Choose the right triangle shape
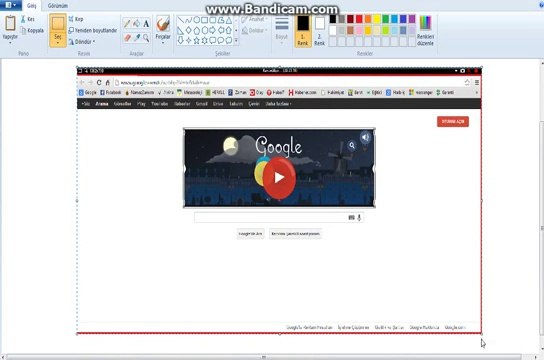The height and width of the screenshot is (360, 544). 180,31
